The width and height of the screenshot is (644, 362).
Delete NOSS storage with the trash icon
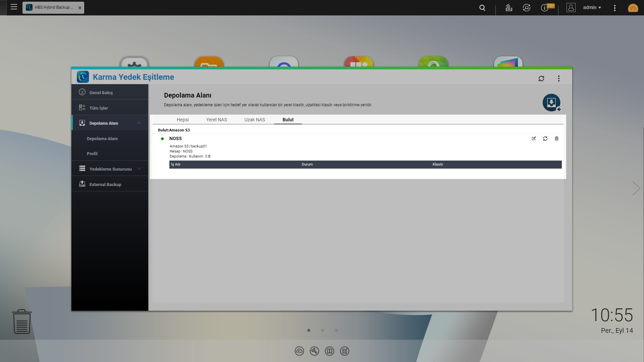(556, 138)
